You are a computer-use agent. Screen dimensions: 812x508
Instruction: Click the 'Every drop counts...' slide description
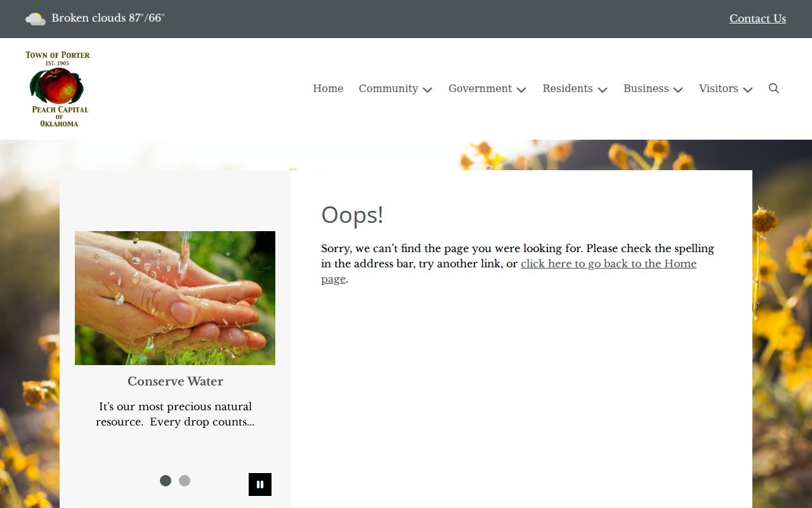[175, 414]
